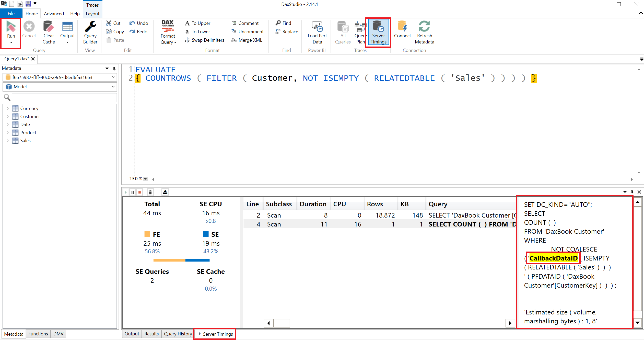Switch to the DMV tab
644x340 pixels.
[x=58, y=334]
